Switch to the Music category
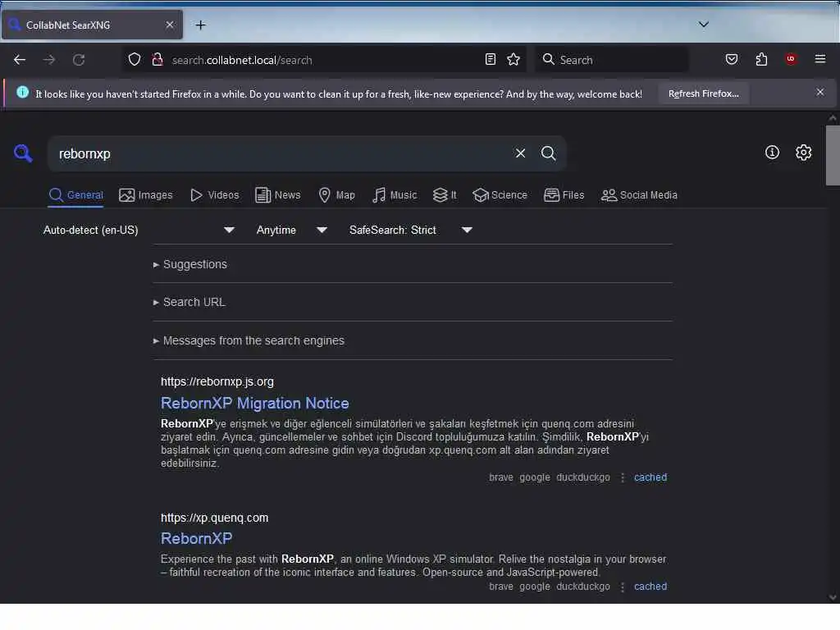The width and height of the screenshot is (840, 630). (x=395, y=195)
